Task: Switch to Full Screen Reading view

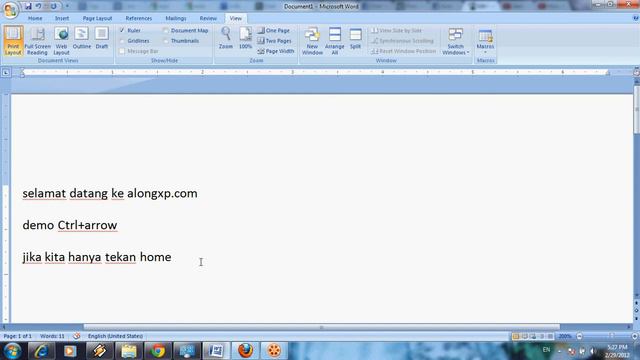Action: click(37, 40)
